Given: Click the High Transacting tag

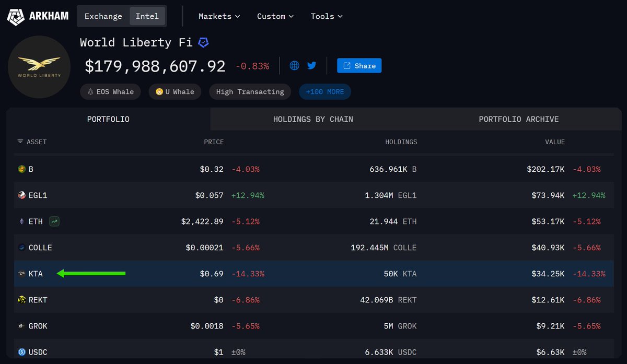Looking at the screenshot, I should (250, 91).
